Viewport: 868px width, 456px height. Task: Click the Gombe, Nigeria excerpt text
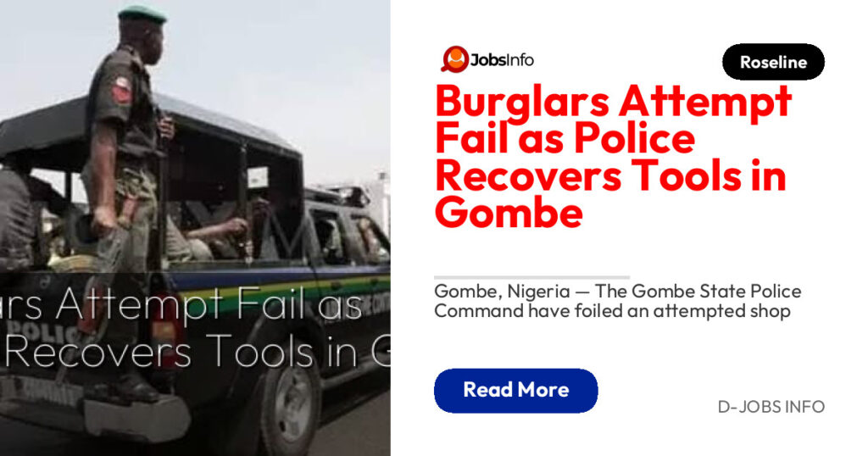click(617, 301)
